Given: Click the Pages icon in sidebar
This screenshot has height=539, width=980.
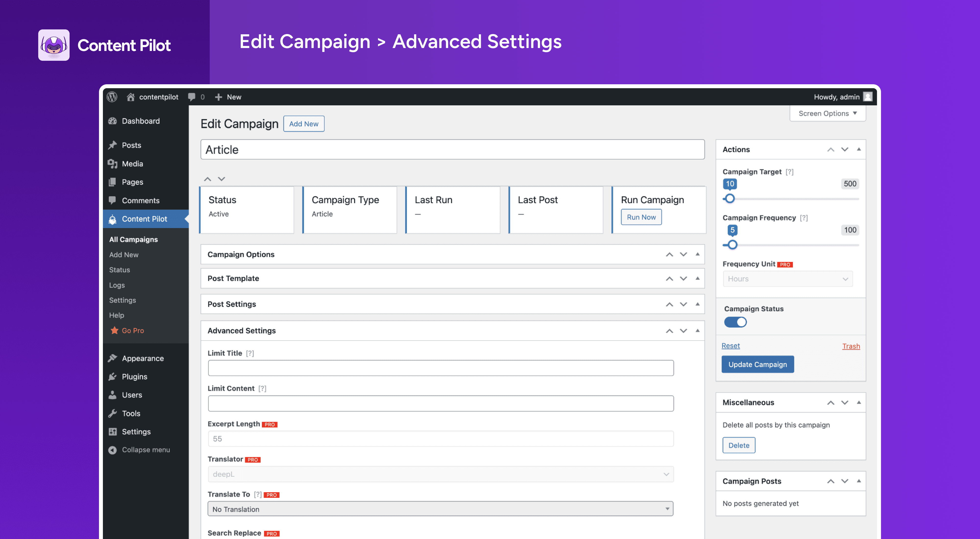Looking at the screenshot, I should (x=112, y=182).
